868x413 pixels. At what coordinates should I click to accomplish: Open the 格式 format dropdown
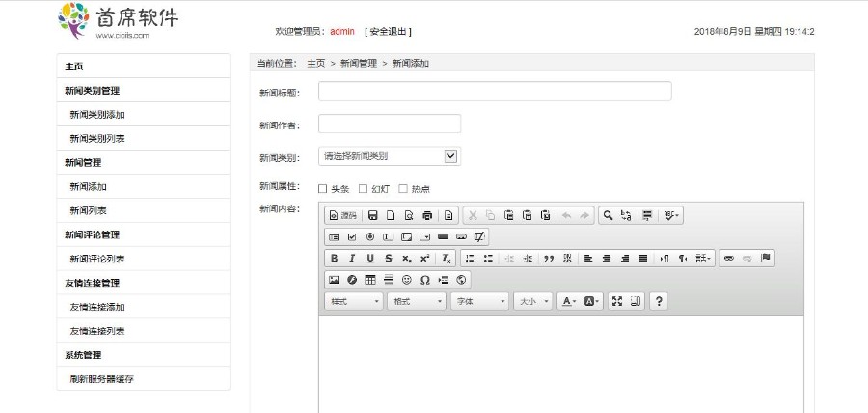(417, 301)
